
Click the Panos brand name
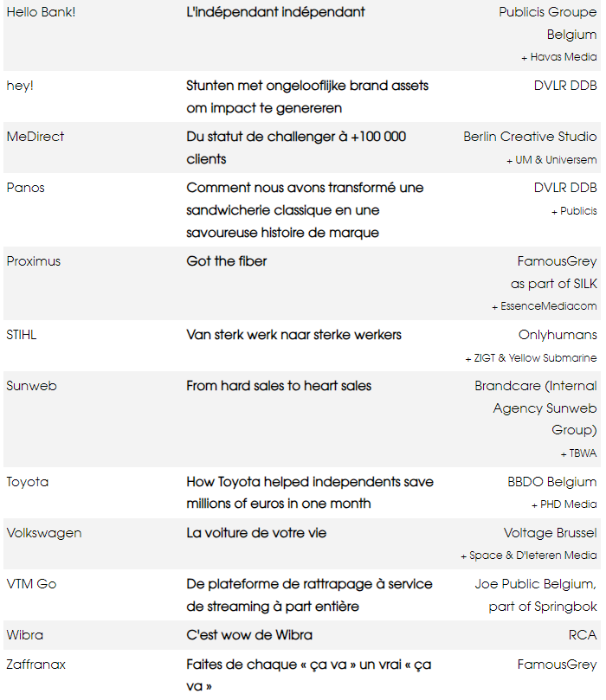coord(25,188)
